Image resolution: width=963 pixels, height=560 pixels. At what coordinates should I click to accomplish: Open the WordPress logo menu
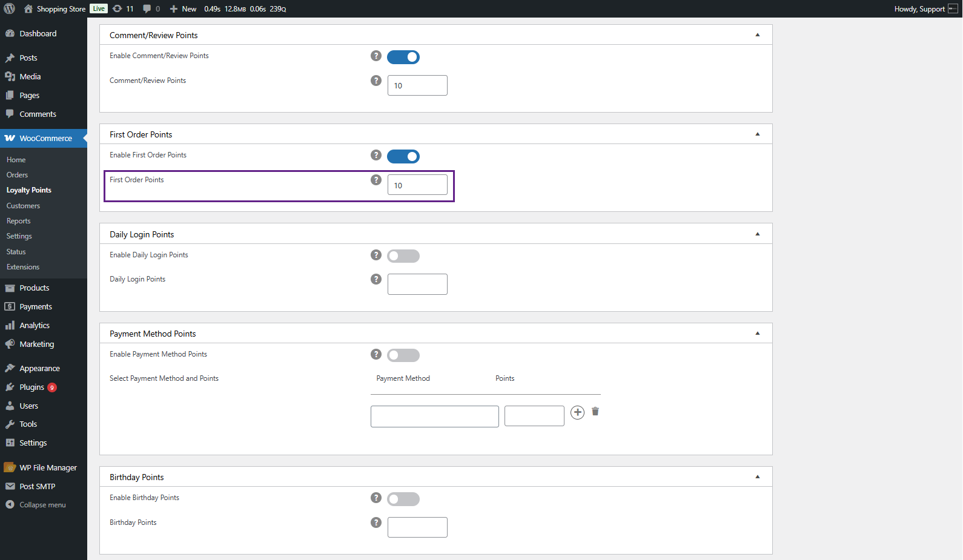point(10,8)
